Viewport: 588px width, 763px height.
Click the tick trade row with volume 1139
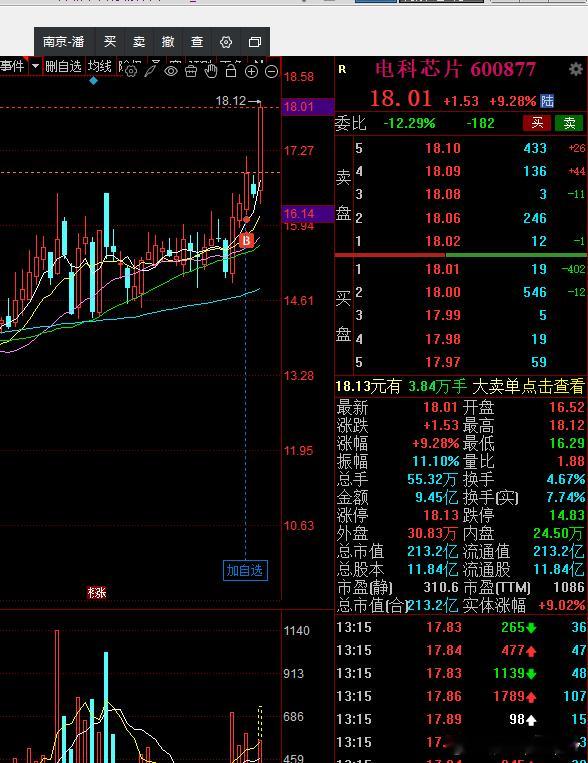(461, 673)
